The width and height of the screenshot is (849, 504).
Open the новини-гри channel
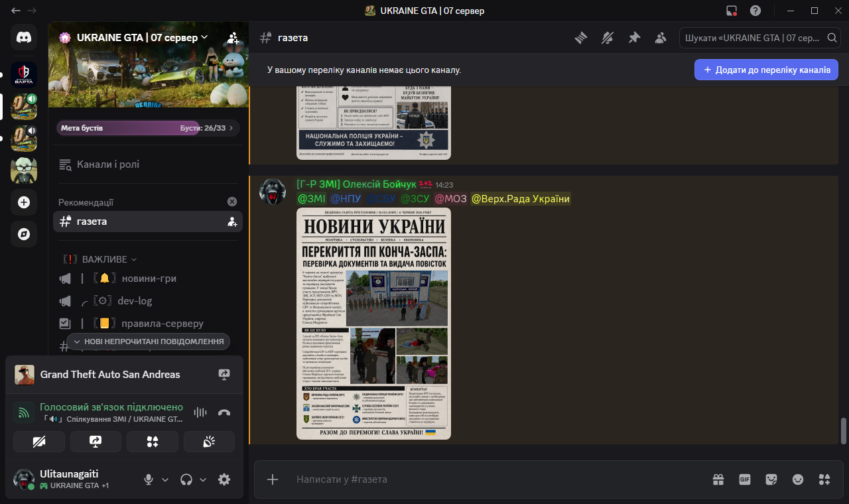[147, 279]
